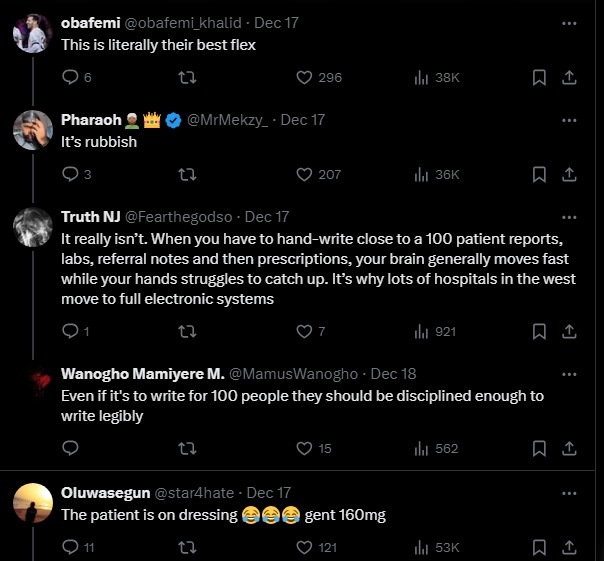Reply to Truth NJ's tweet
This screenshot has height=561, width=604.
pyautogui.click(x=70, y=331)
